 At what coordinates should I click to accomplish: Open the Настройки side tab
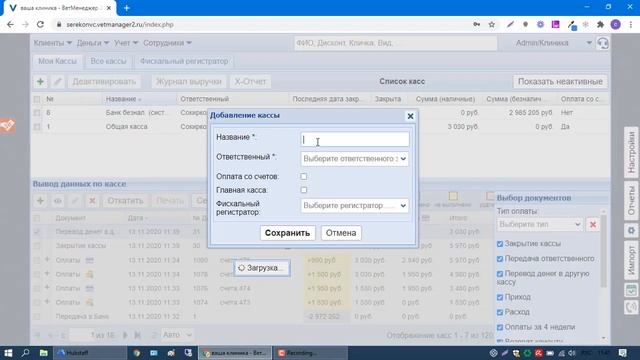pos(631,152)
